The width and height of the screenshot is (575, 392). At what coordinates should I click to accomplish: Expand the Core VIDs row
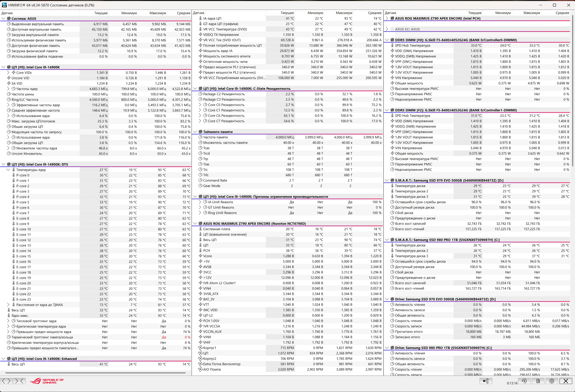(x=8, y=73)
